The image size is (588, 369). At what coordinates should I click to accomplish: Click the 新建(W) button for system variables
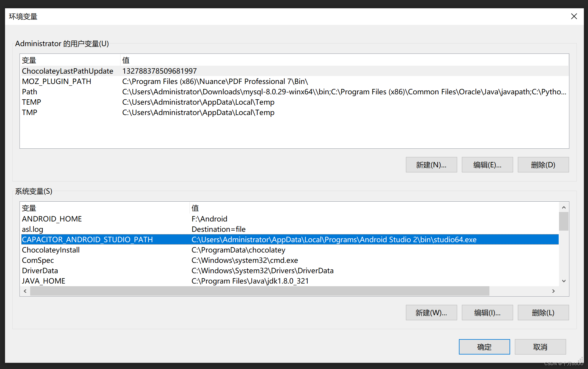431,313
